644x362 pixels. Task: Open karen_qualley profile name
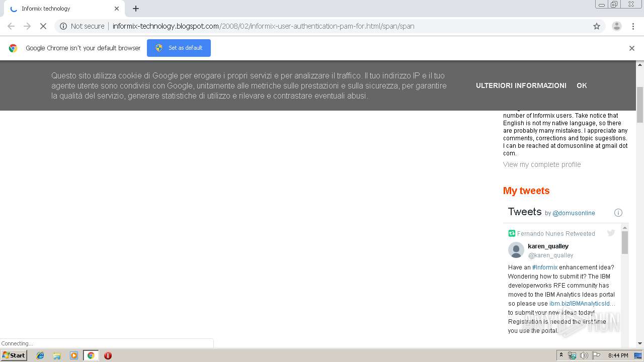click(548, 246)
